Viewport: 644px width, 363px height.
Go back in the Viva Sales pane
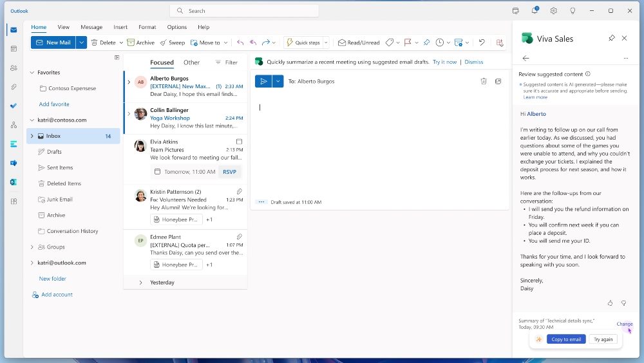click(526, 59)
